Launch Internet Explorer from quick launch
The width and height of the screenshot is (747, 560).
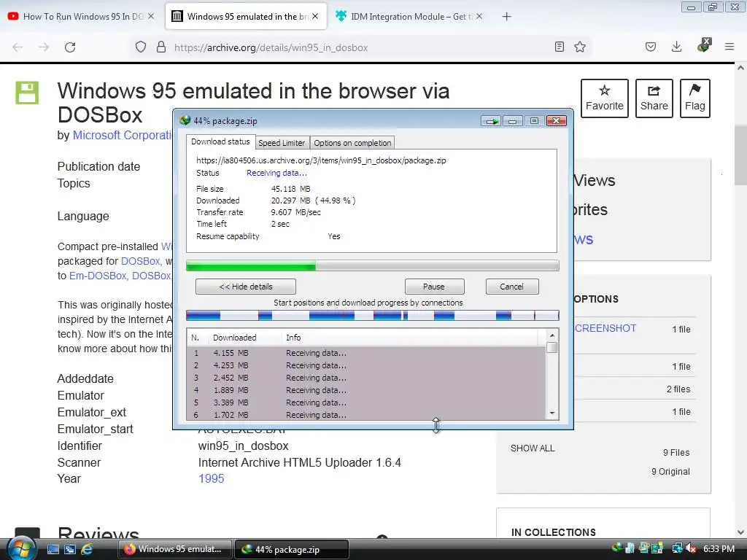click(87, 549)
